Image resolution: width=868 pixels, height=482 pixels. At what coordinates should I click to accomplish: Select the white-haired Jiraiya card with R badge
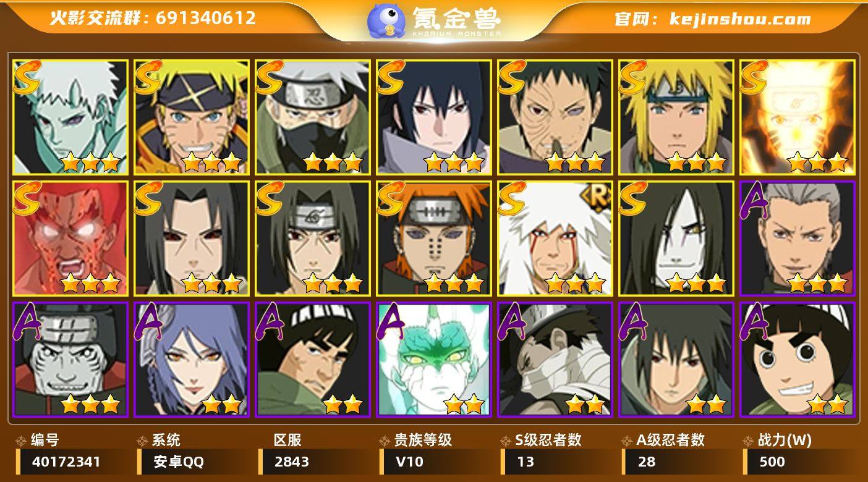point(555,239)
